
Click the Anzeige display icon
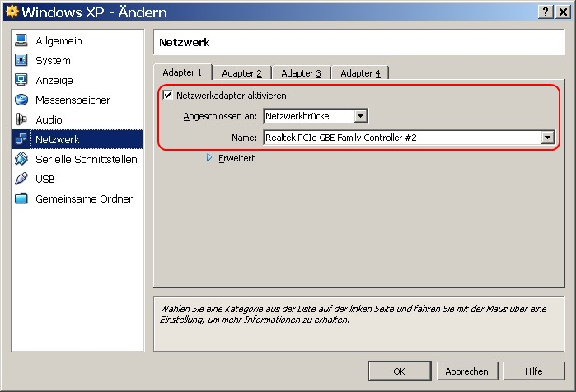pos(21,80)
